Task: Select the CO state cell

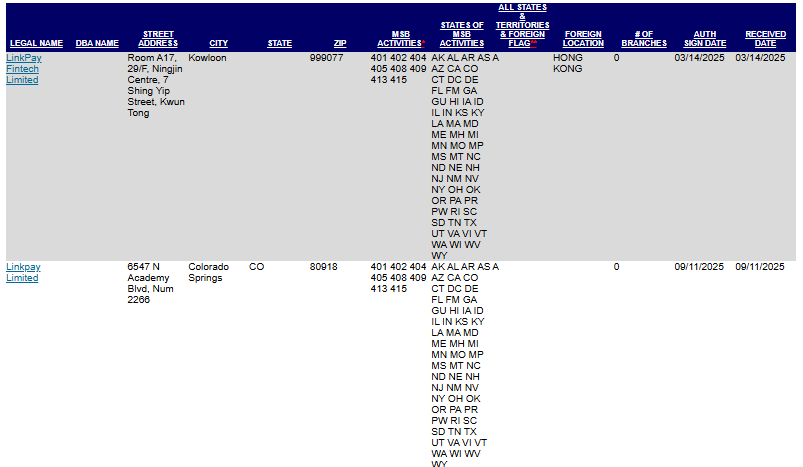Action: [257, 267]
